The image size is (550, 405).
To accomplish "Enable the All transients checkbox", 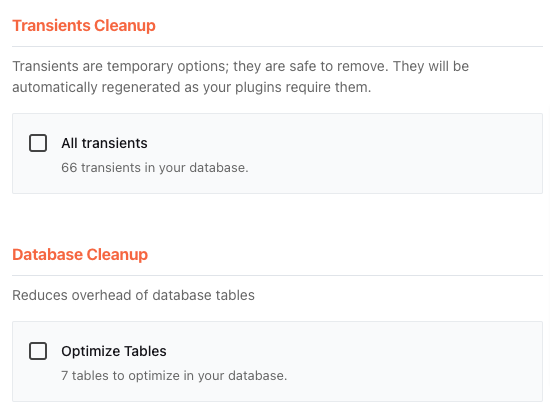I will pos(38,143).
